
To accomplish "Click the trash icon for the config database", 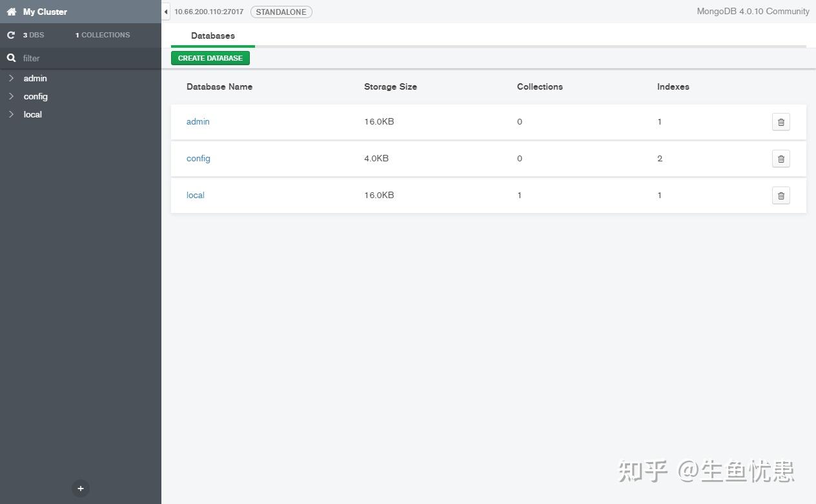I will tap(780, 158).
